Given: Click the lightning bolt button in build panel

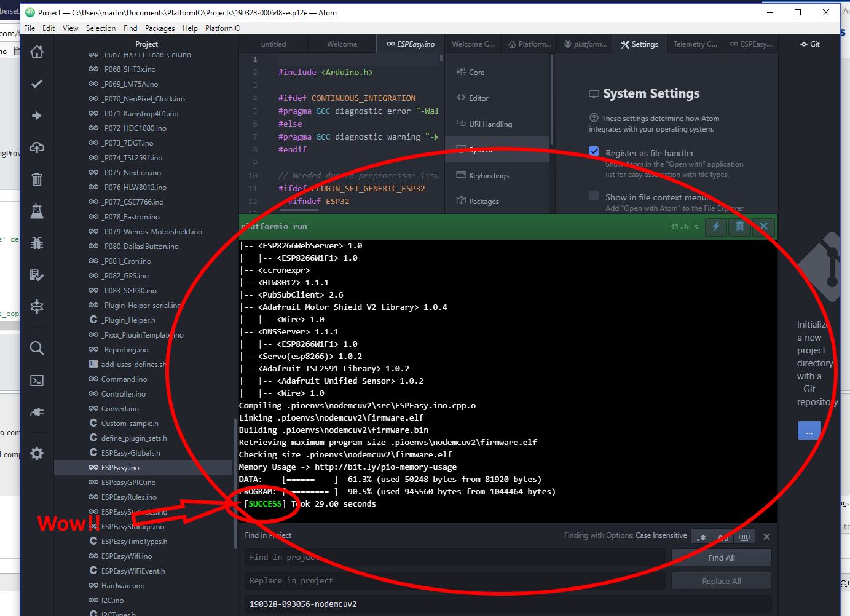Looking at the screenshot, I should [716, 226].
